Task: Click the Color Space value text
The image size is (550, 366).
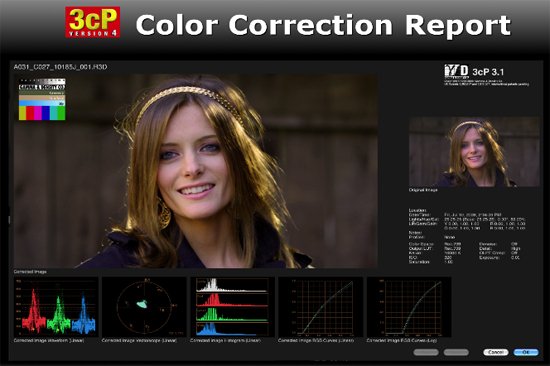Action: [x=452, y=244]
